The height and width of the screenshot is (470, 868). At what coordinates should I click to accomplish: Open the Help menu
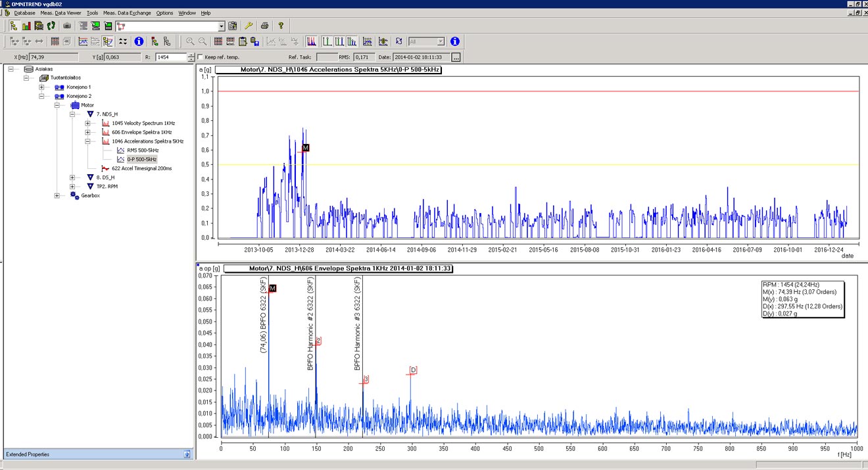[x=206, y=12]
